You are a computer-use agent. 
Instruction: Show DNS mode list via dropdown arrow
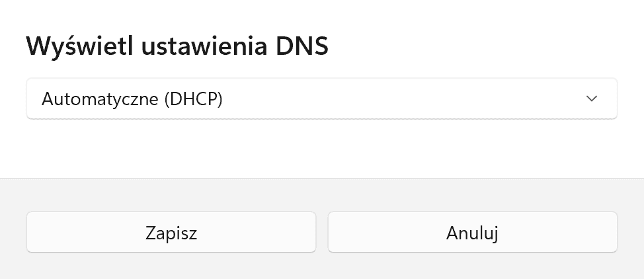591,99
